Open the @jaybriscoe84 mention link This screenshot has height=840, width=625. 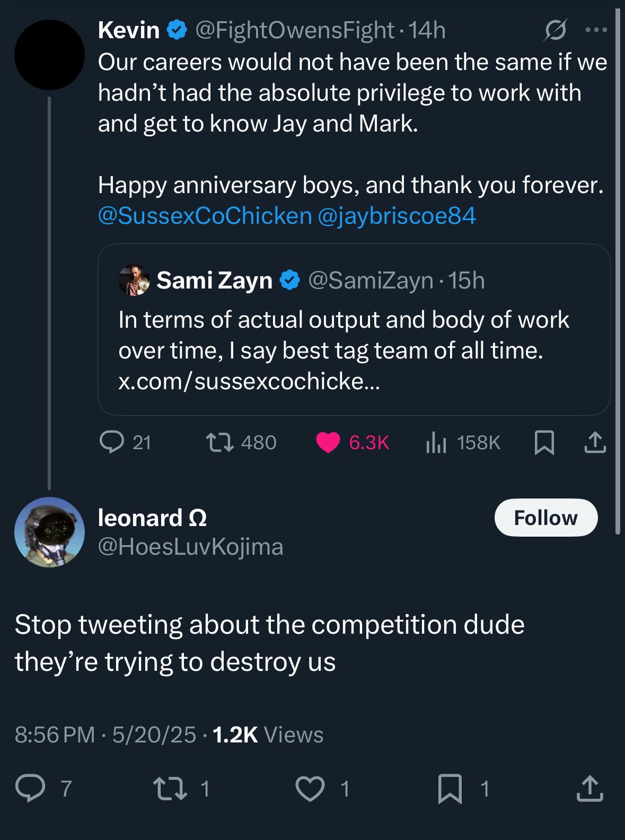[x=397, y=216]
